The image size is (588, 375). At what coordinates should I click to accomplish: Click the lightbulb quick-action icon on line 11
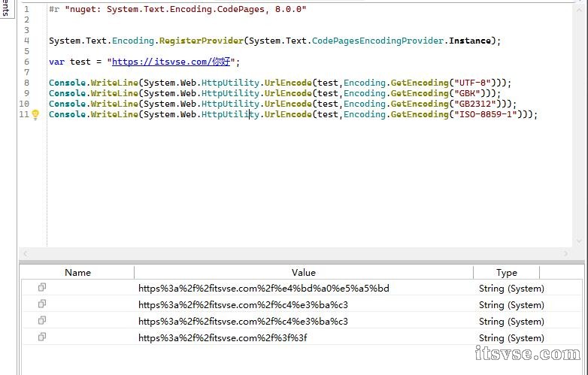[35, 114]
